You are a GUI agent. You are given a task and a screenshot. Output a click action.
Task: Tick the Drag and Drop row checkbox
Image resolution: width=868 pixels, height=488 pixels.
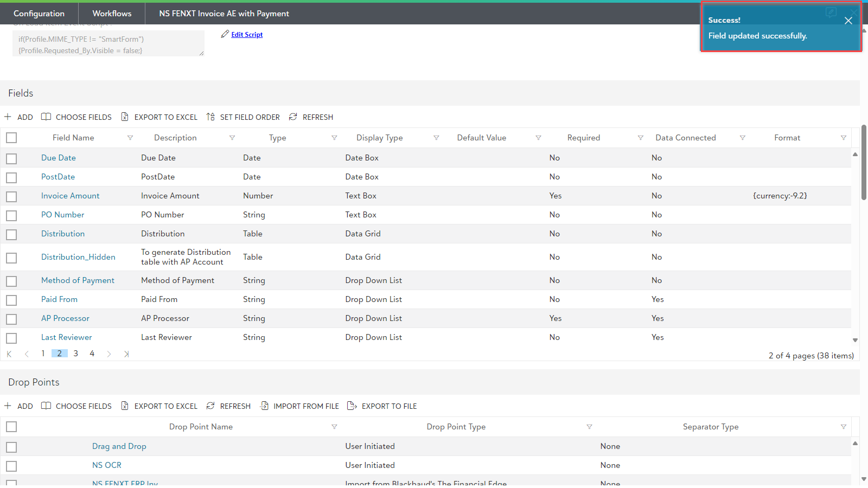pos(11,447)
